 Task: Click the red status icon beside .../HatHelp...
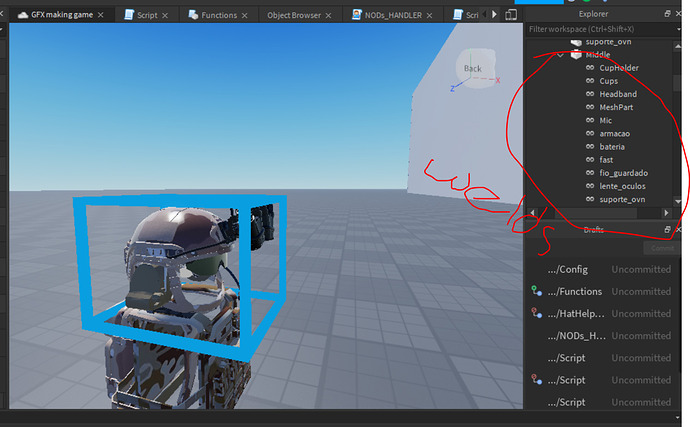536,313
